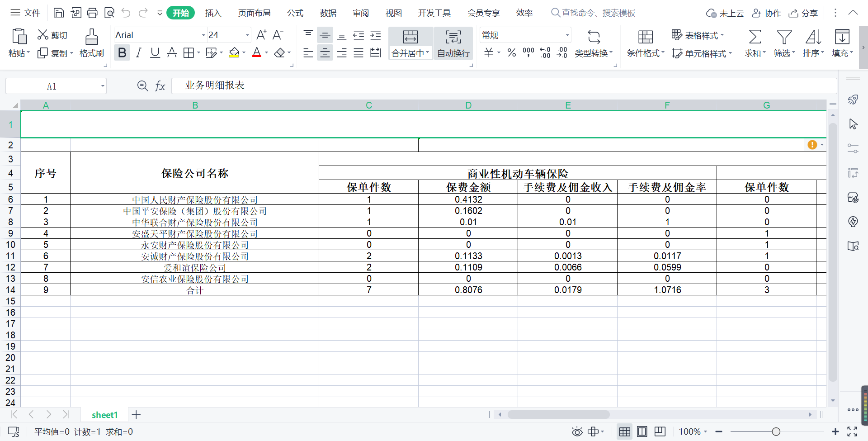This screenshot has height=441, width=868.
Task: Switch to 数据 tab
Action: click(328, 13)
